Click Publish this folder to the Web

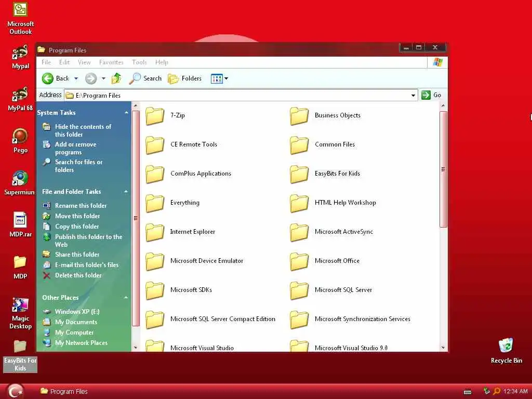(88, 241)
